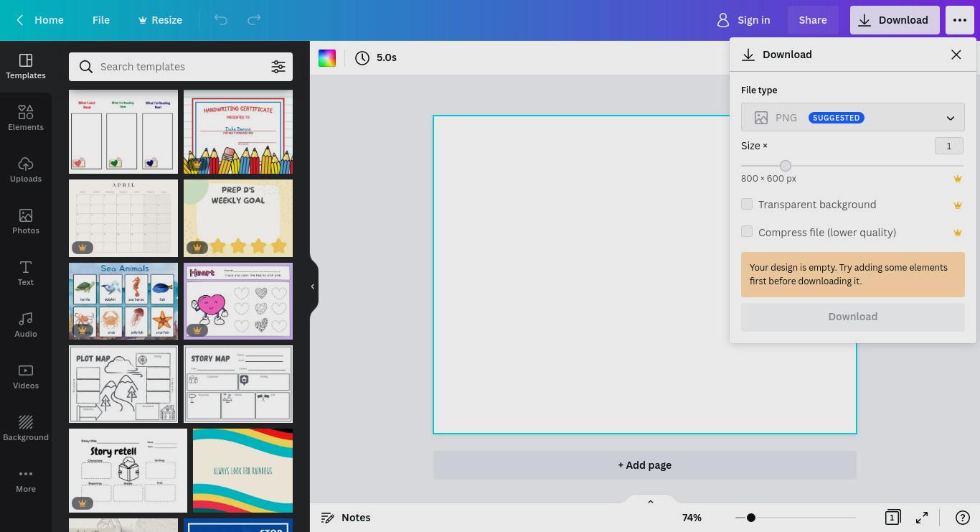
Task: Open the Background panel
Action: click(26, 428)
